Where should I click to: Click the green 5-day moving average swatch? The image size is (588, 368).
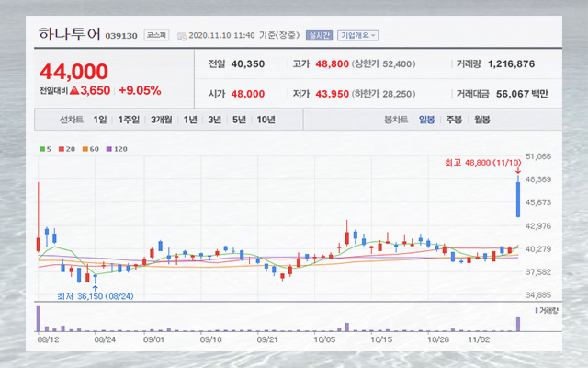[42, 149]
